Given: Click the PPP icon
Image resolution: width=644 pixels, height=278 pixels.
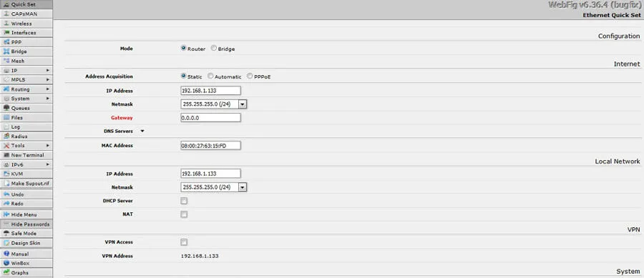Looking at the screenshot, I should (6, 42).
